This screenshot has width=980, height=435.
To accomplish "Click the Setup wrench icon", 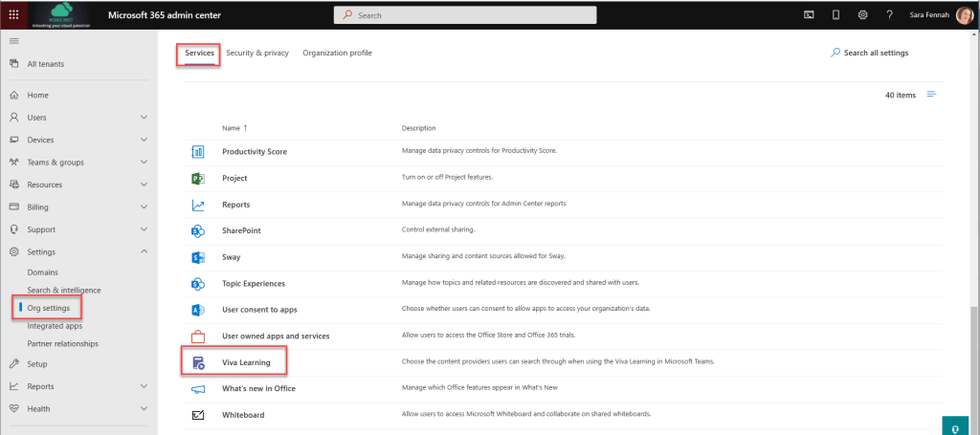I will [13, 364].
